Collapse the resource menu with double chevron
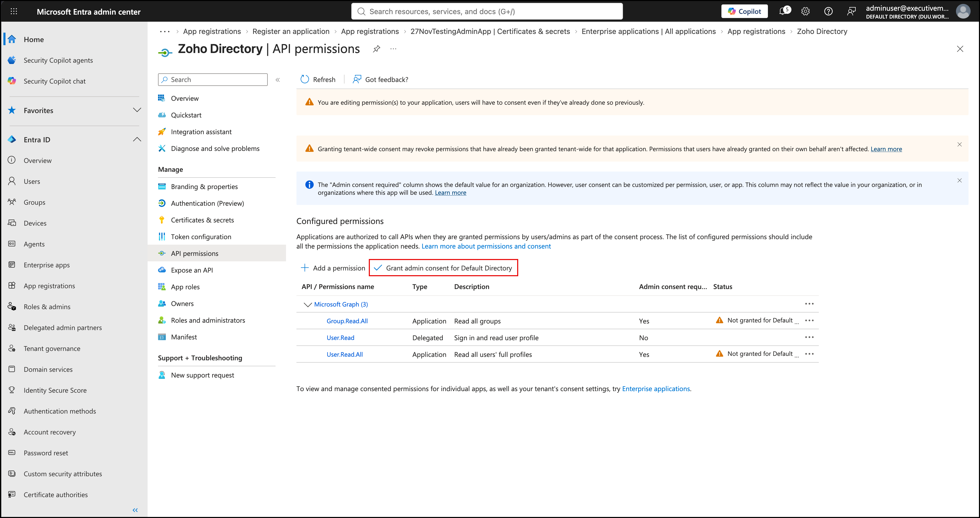Screen dimensions: 980x518 tap(278, 80)
